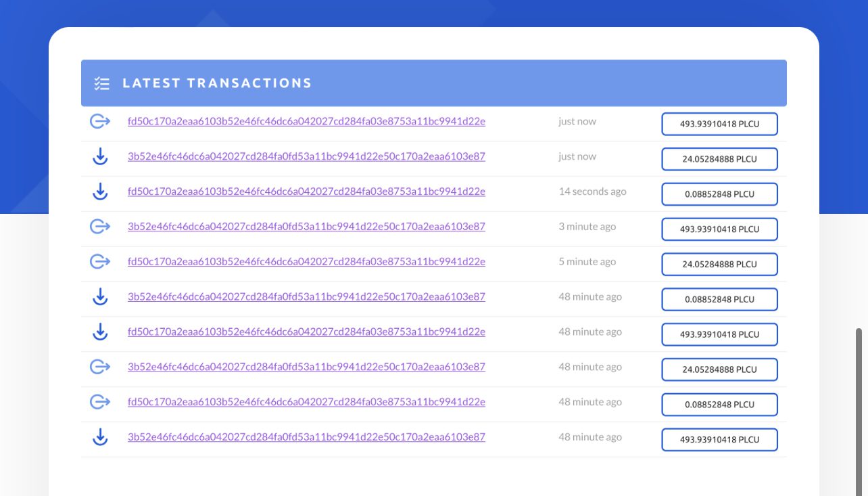Select the outgoing icon for 5 minute ago transaction

(100, 262)
